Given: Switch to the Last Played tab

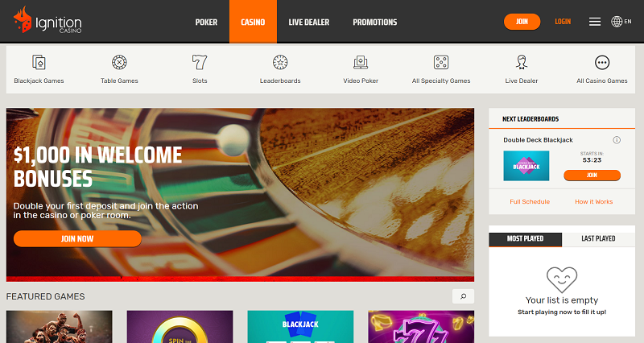Looking at the screenshot, I should [x=598, y=238].
